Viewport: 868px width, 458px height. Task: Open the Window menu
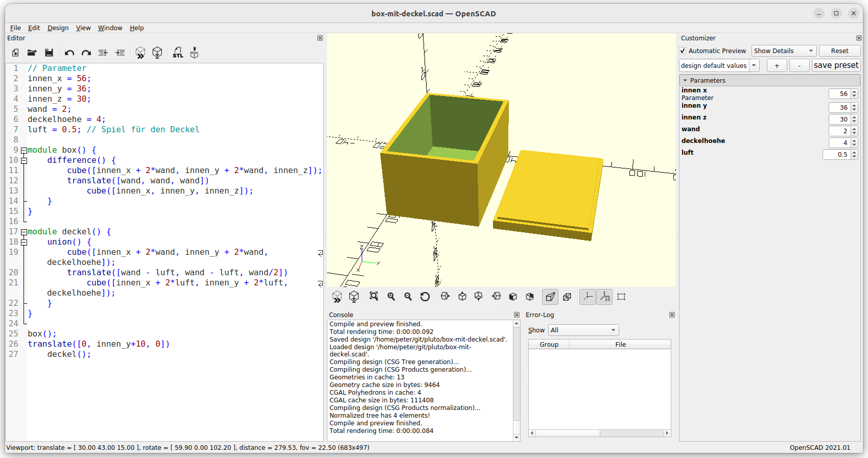tap(110, 28)
